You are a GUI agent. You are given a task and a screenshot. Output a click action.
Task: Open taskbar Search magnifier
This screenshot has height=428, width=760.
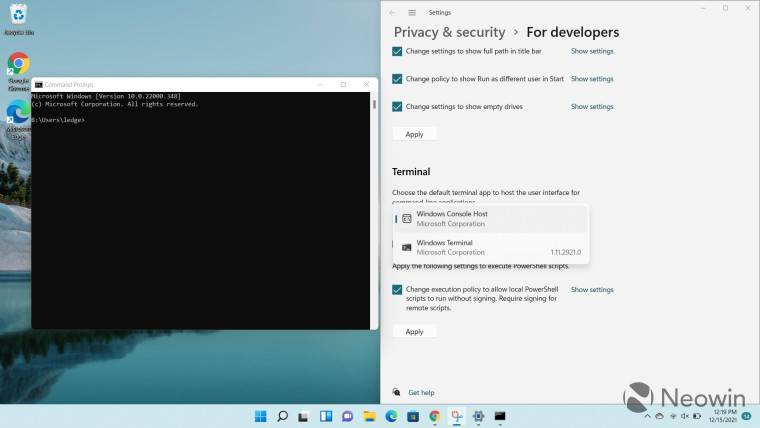[x=283, y=416]
